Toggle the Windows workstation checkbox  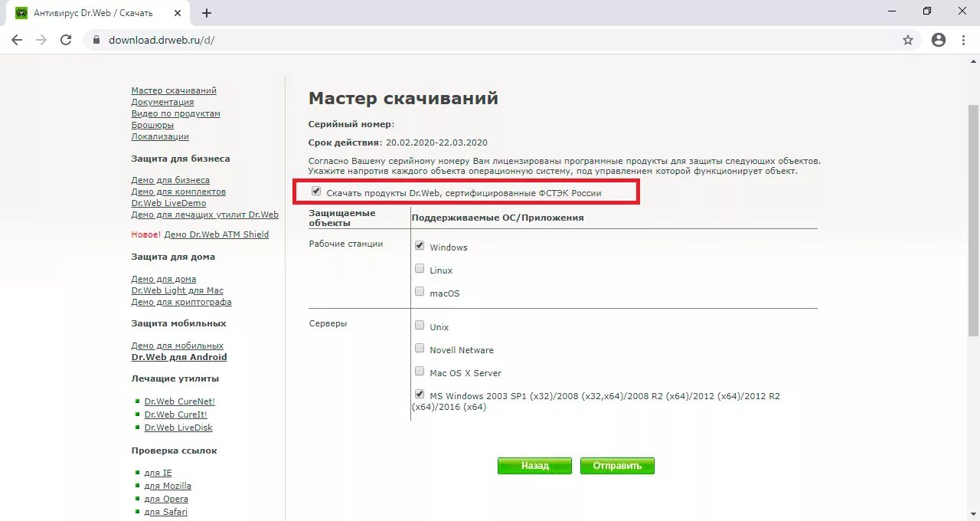420,246
